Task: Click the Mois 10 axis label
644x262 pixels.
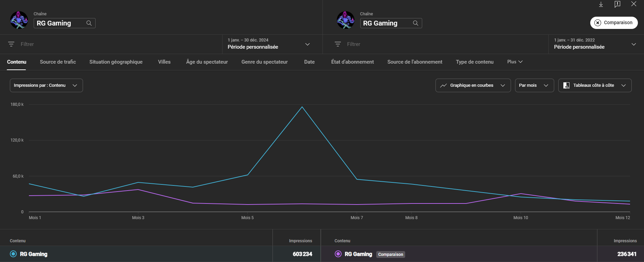Action: pos(521,218)
